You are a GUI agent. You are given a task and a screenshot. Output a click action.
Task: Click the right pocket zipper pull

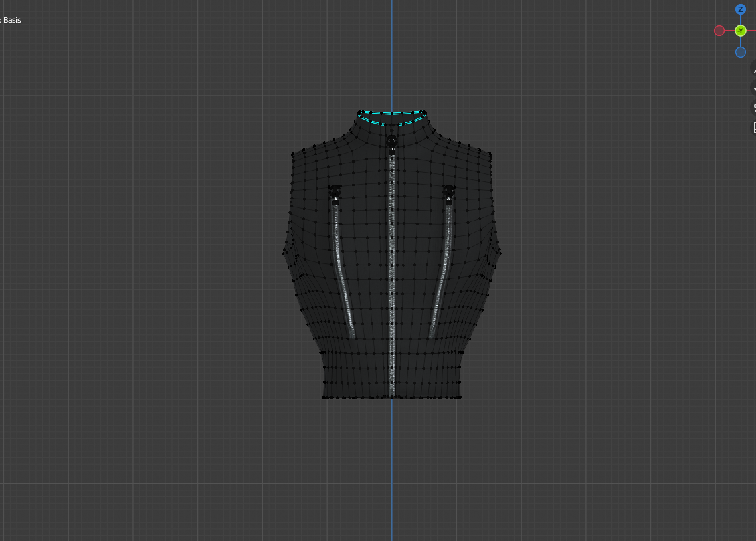tap(449, 194)
